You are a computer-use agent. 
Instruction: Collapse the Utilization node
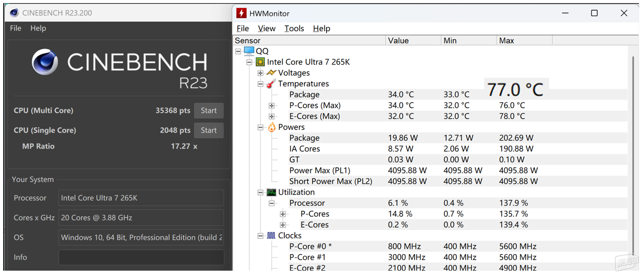(261, 192)
